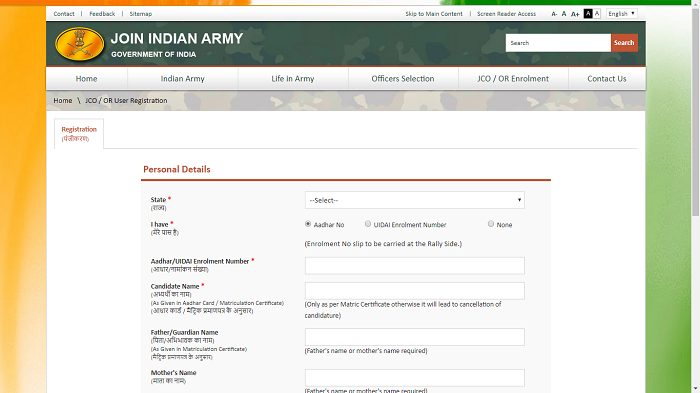This screenshot has width=700, height=393.
Task: Increase font size with A+ button
Action: tap(575, 14)
